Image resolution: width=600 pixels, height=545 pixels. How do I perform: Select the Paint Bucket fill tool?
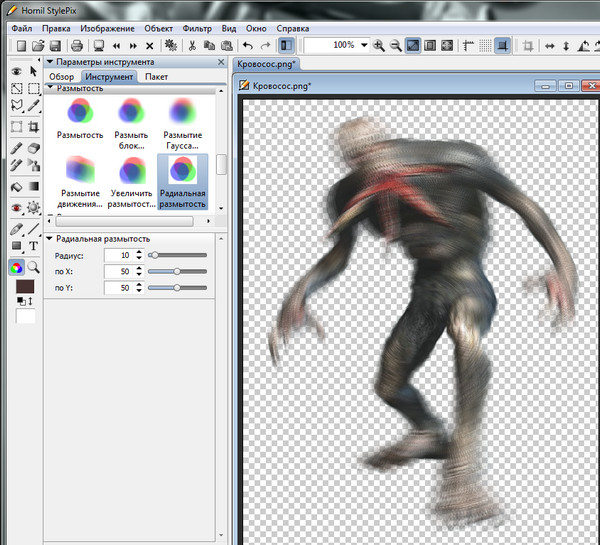[x=16, y=187]
